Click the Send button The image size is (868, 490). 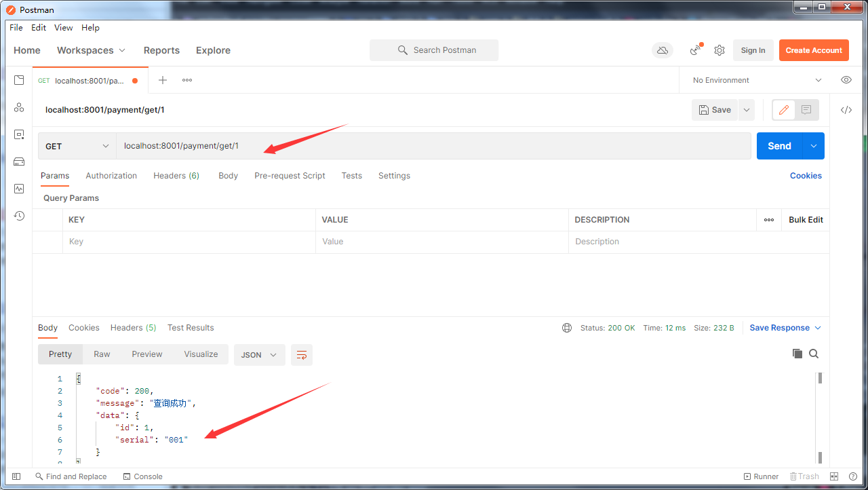click(779, 146)
